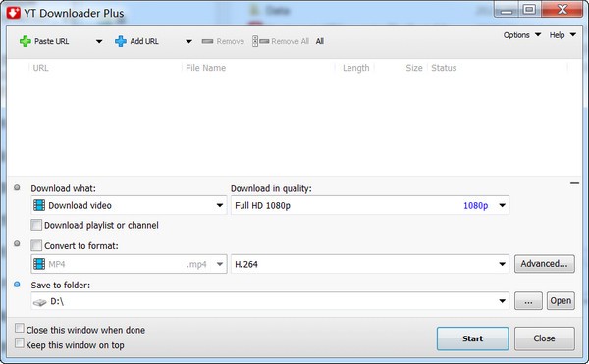The width and height of the screenshot is (589, 364).
Task: Open the Add URL dropdown arrow
Action: (x=188, y=41)
